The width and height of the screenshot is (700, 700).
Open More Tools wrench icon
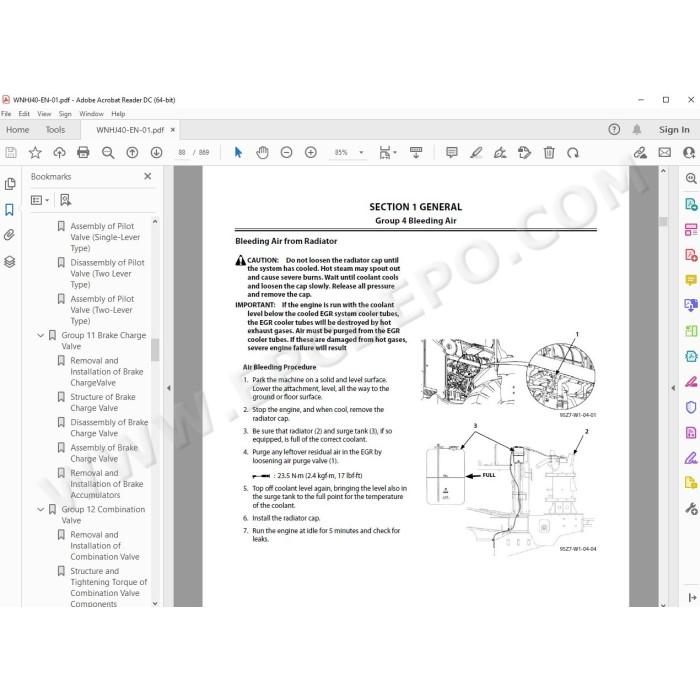click(x=691, y=508)
